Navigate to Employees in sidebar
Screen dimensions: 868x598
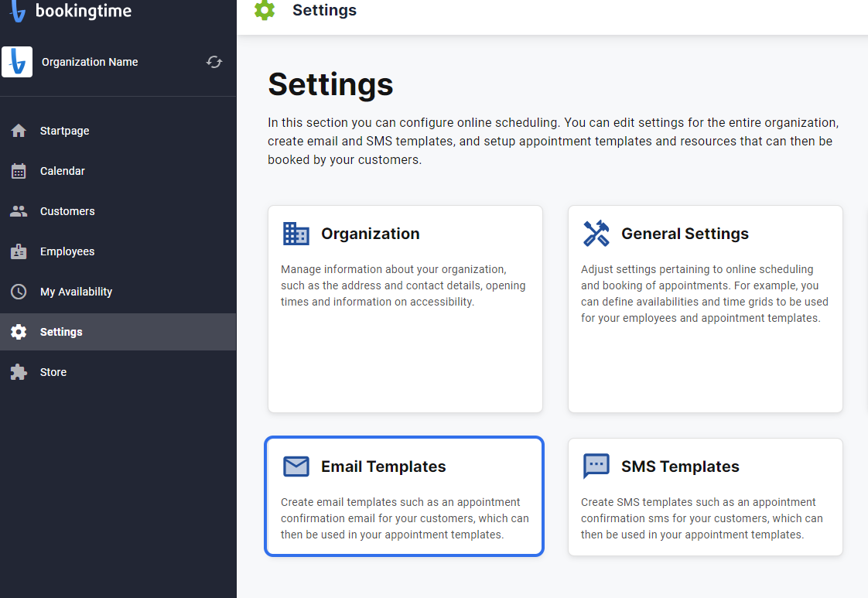click(118, 251)
